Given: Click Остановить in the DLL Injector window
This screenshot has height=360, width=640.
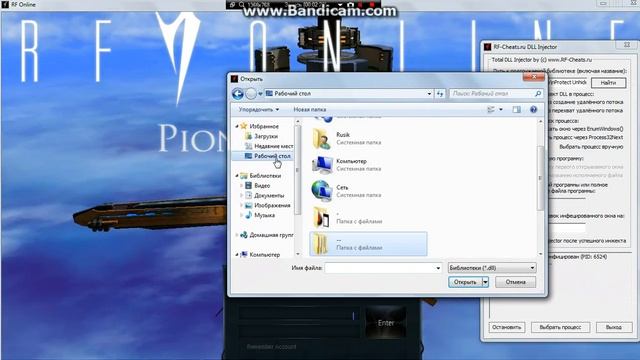Looking at the screenshot, I should (507, 327).
